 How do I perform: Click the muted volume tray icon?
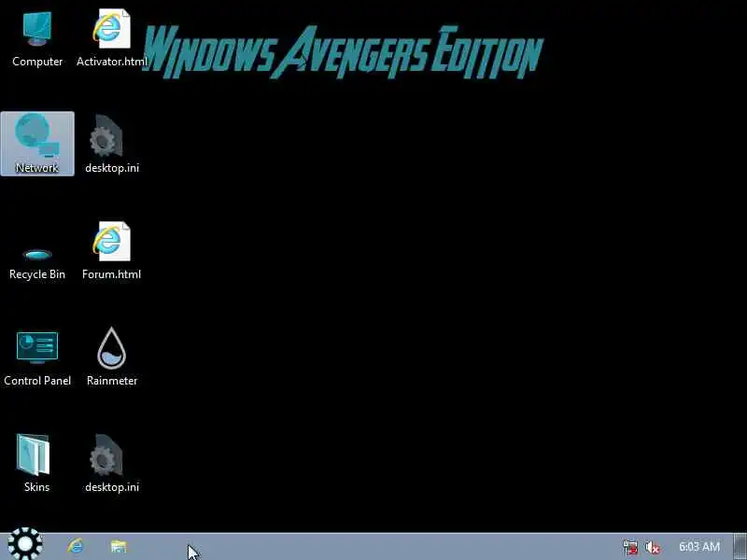(652, 547)
